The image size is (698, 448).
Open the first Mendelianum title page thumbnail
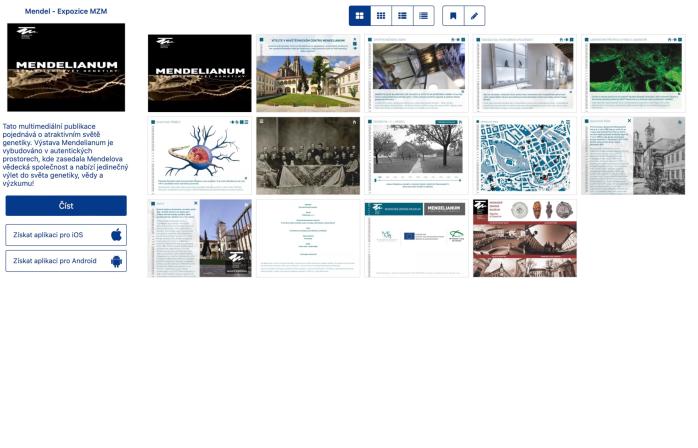point(199,73)
